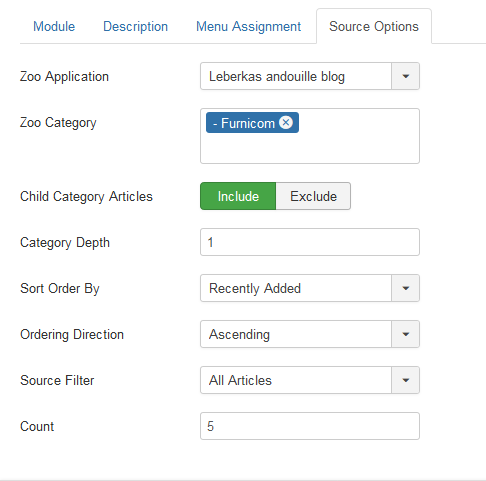Go to the Menu Assignment tab

(248, 26)
